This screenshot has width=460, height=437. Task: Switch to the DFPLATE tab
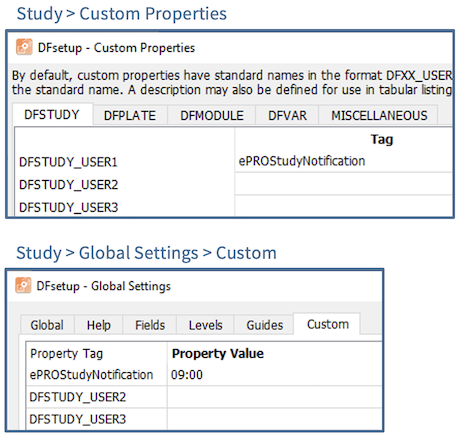click(130, 116)
